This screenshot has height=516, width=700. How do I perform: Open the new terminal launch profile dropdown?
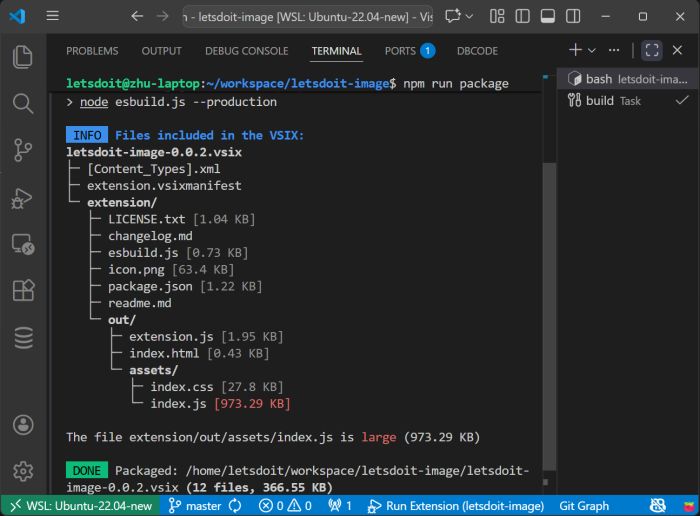592,50
